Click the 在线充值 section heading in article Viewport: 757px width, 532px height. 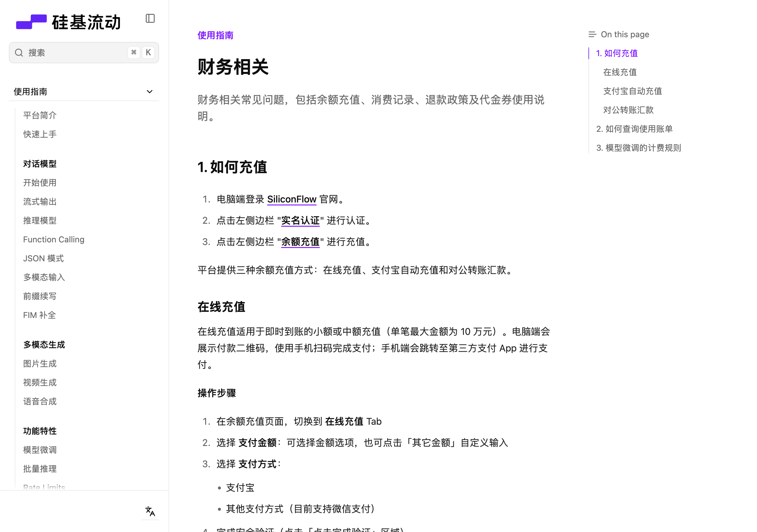[x=221, y=307]
